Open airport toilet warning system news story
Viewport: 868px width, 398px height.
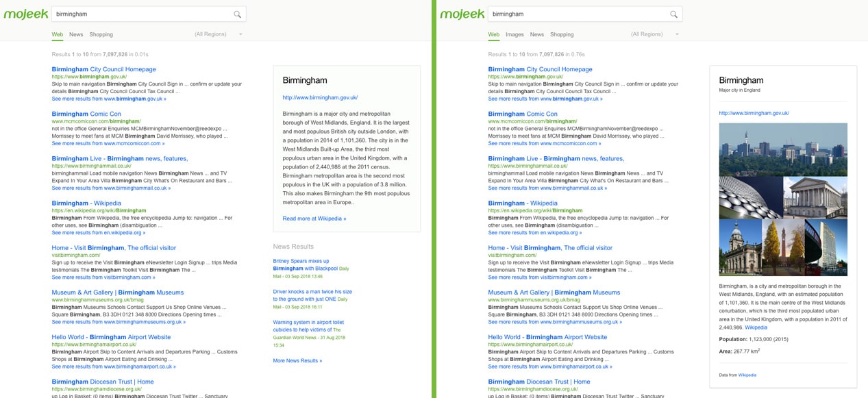click(x=308, y=325)
